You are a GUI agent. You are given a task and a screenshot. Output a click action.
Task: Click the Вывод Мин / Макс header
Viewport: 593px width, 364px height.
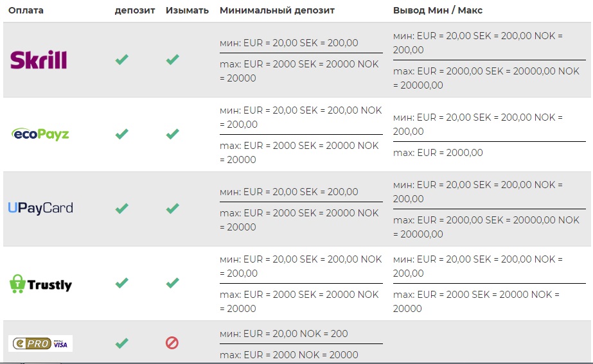pos(438,10)
